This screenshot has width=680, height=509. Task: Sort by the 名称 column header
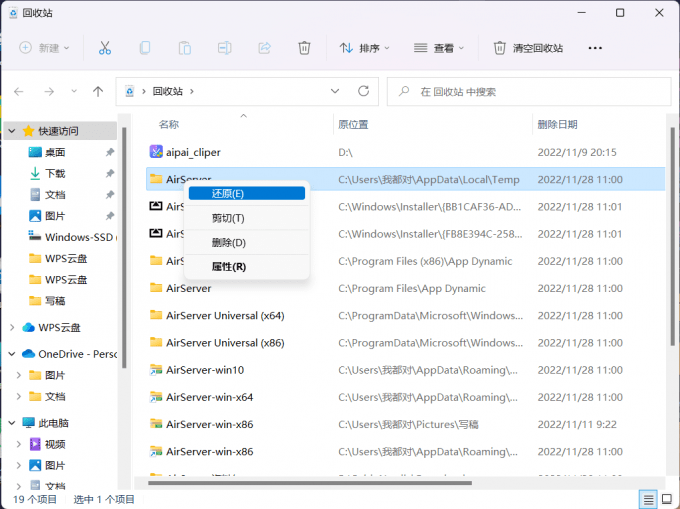169,125
